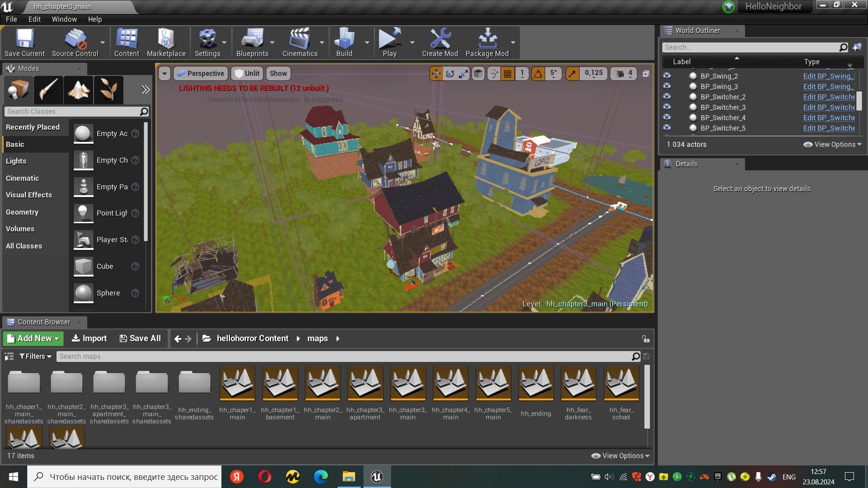Click the World Outliner search box
868x488 pixels.
[x=755, y=47]
